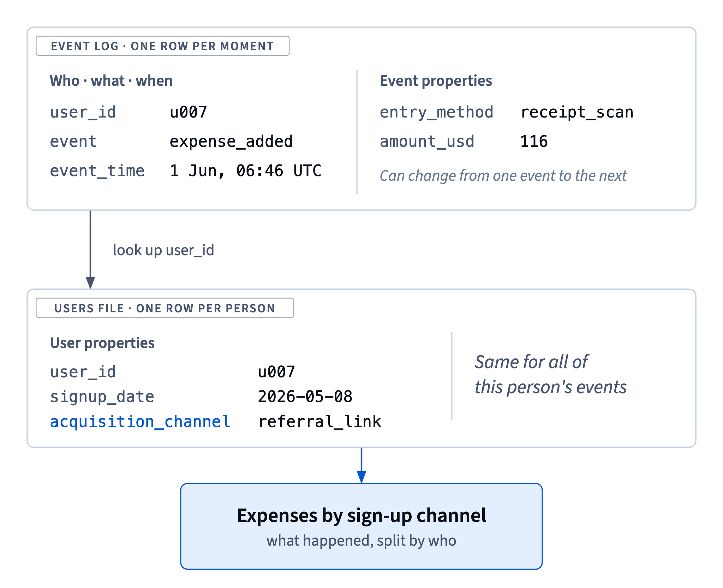The height and width of the screenshot is (588, 723).
Task: Click the 'look up user_id' label
Action: click(x=163, y=250)
